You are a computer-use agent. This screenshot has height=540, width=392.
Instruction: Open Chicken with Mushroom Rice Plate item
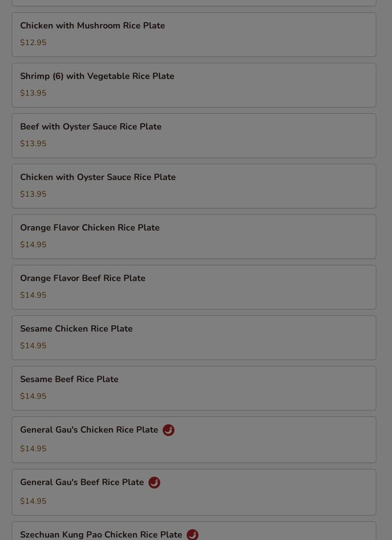click(x=194, y=35)
